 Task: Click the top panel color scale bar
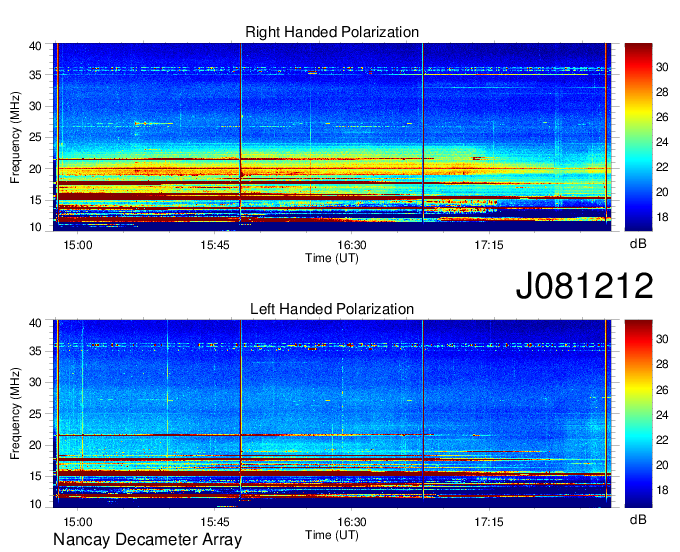tap(638, 137)
